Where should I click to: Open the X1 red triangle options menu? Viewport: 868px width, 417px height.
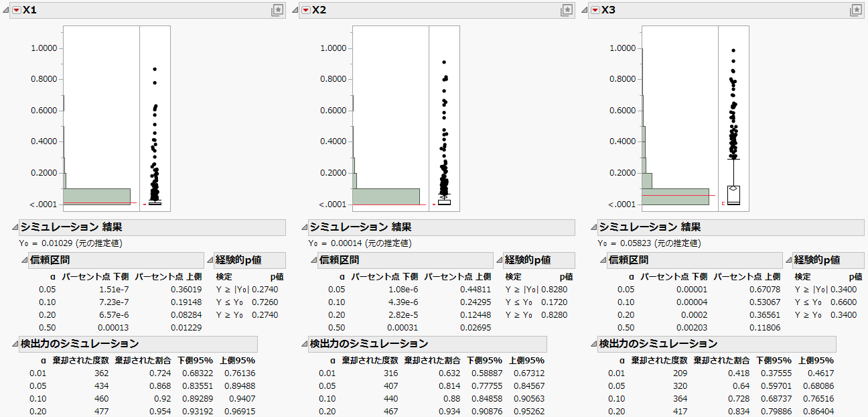[x=15, y=9]
